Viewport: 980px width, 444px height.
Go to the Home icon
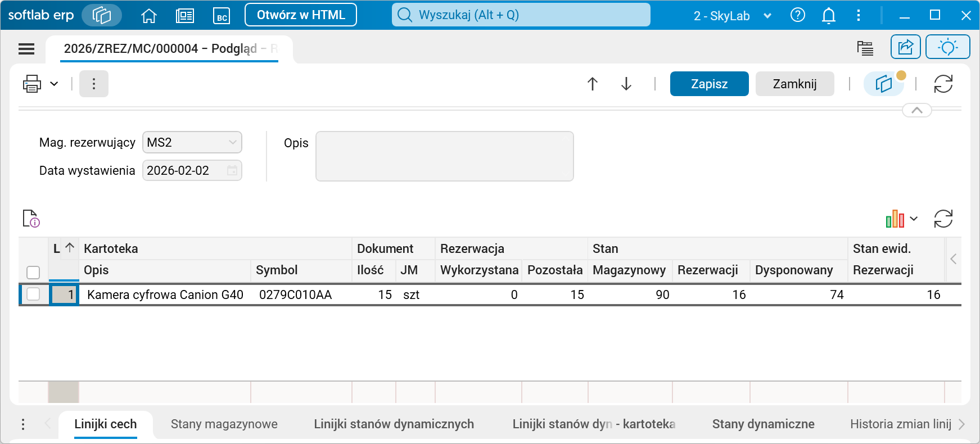pos(149,16)
